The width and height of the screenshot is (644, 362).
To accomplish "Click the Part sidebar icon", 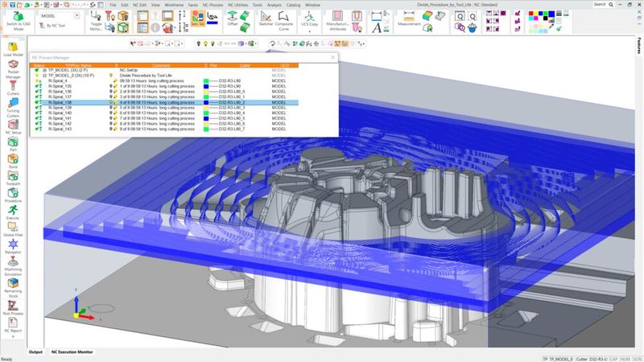I will click(x=13, y=144).
